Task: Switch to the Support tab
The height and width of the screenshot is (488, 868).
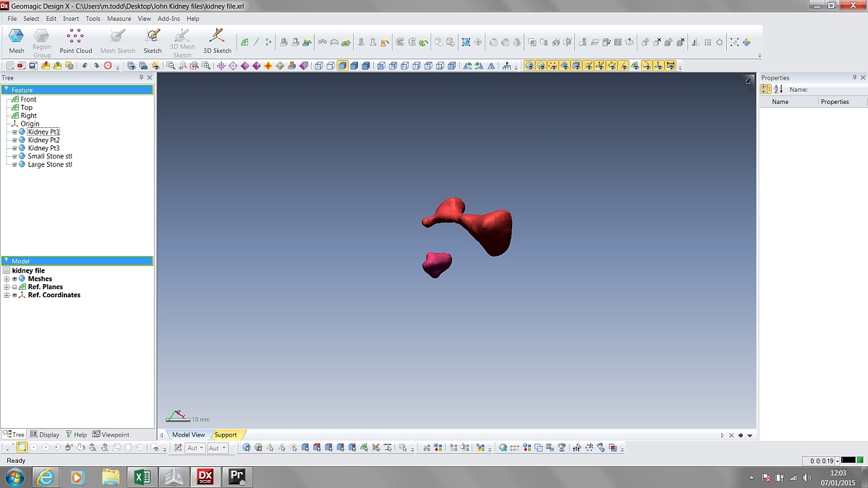Action: pyautogui.click(x=226, y=435)
